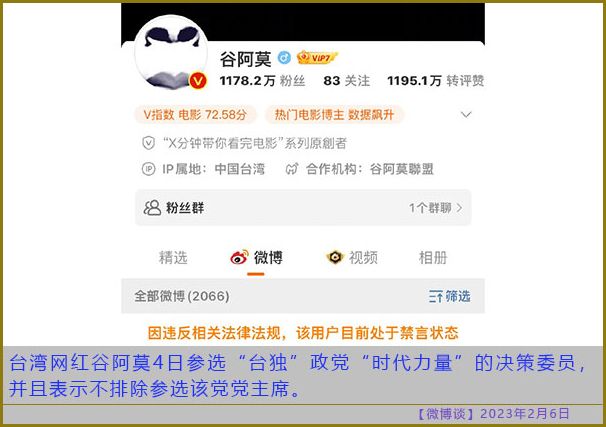
Task: Tap the VIP7 crown badge
Action: [x=317, y=58]
